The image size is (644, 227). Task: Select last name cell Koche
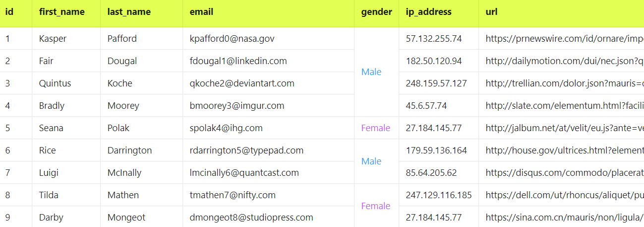tap(142, 83)
